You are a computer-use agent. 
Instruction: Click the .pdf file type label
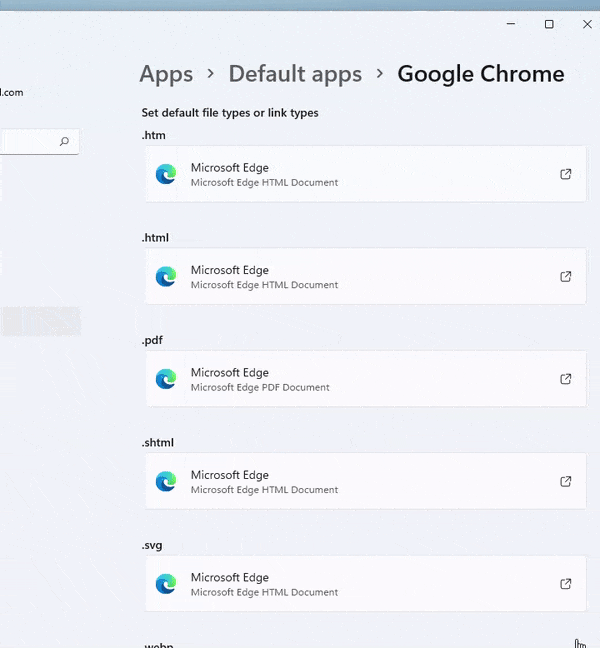tap(152, 340)
